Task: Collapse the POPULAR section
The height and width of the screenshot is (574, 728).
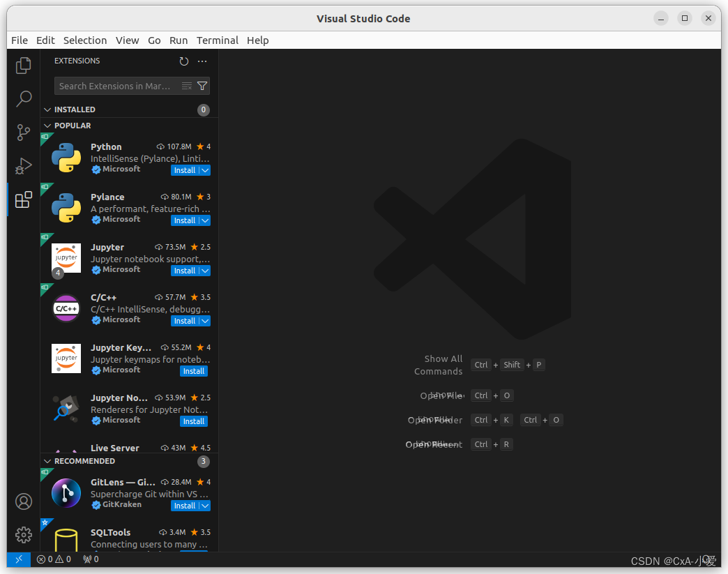Action: coord(47,126)
